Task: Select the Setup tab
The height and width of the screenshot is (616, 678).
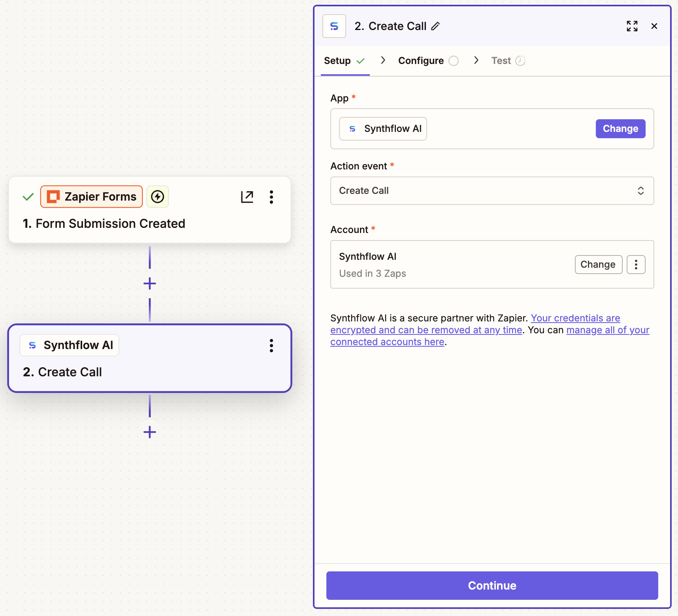Action: (338, 60)
